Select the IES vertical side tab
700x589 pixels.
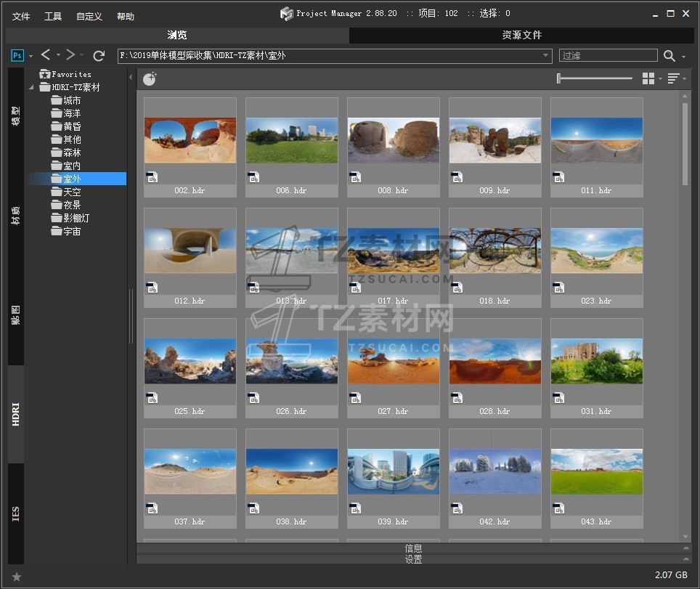point(16,513)
